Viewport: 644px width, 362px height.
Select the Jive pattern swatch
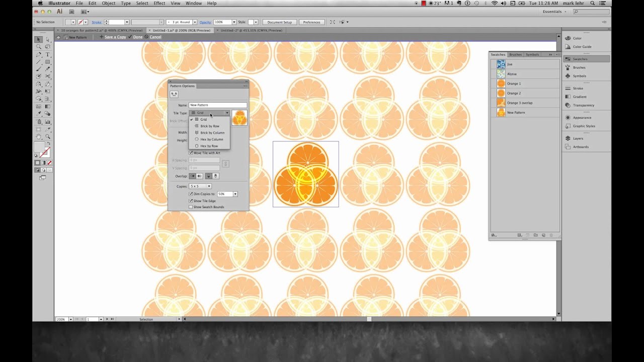525,64
